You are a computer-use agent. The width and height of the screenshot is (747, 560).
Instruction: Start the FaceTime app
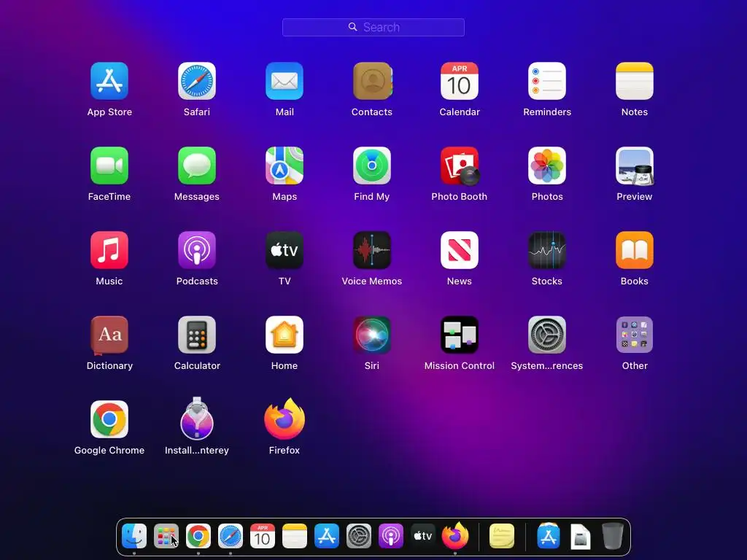(109, 166)
